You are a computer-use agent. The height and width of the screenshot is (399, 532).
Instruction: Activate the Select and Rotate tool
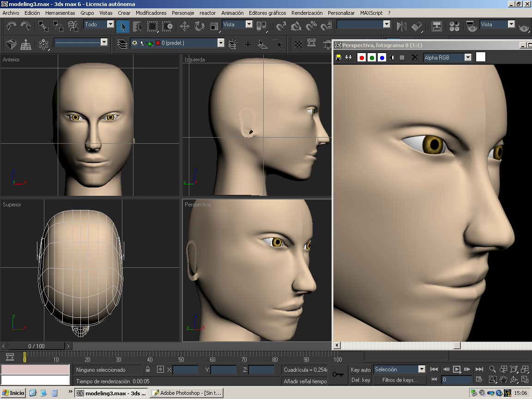[199, 26]
